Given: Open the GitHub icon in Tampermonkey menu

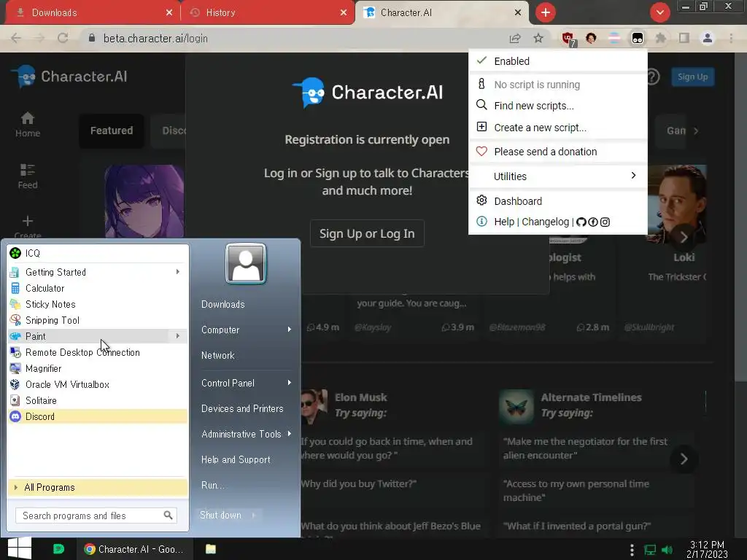Looking at the screenshot, I should coord(581,222).
